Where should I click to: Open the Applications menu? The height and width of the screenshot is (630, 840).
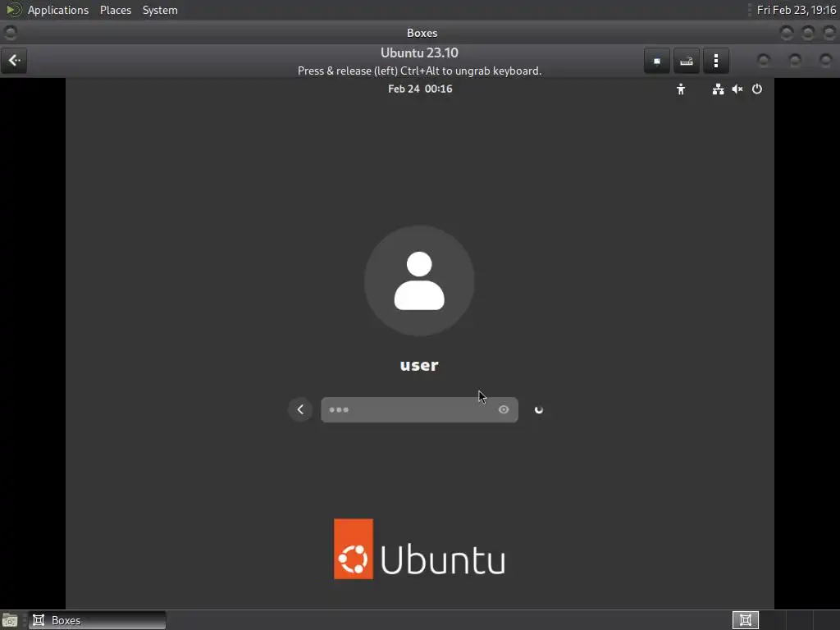pyautogui.click(x=58, y=10)
